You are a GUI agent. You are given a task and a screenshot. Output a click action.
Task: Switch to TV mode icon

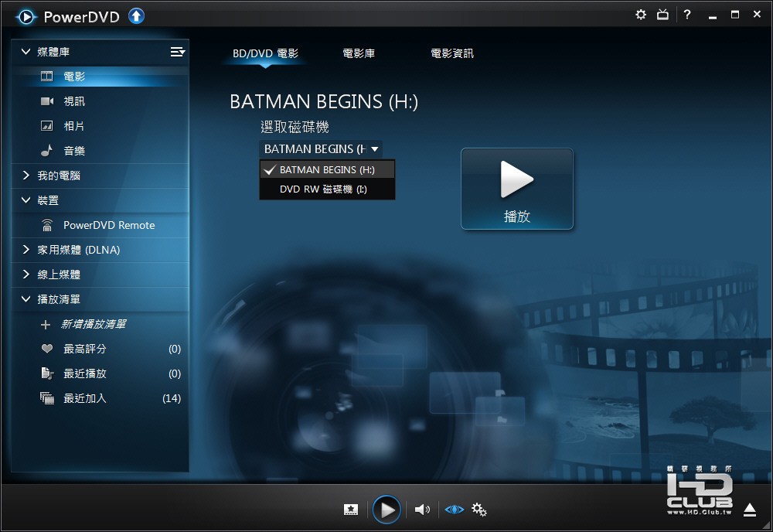663,15
